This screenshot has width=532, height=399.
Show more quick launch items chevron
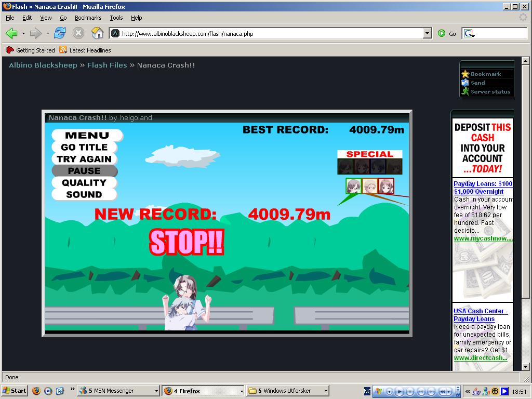[x=72, y=389]
